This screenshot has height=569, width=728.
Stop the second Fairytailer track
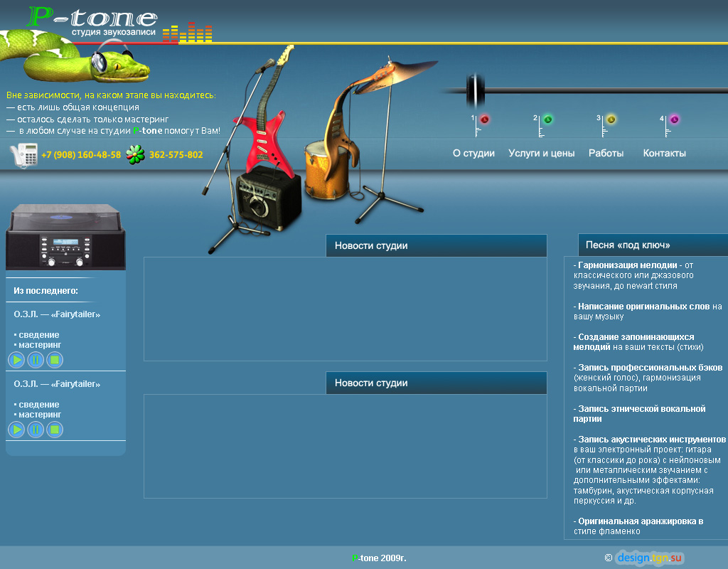click(55, 430)
